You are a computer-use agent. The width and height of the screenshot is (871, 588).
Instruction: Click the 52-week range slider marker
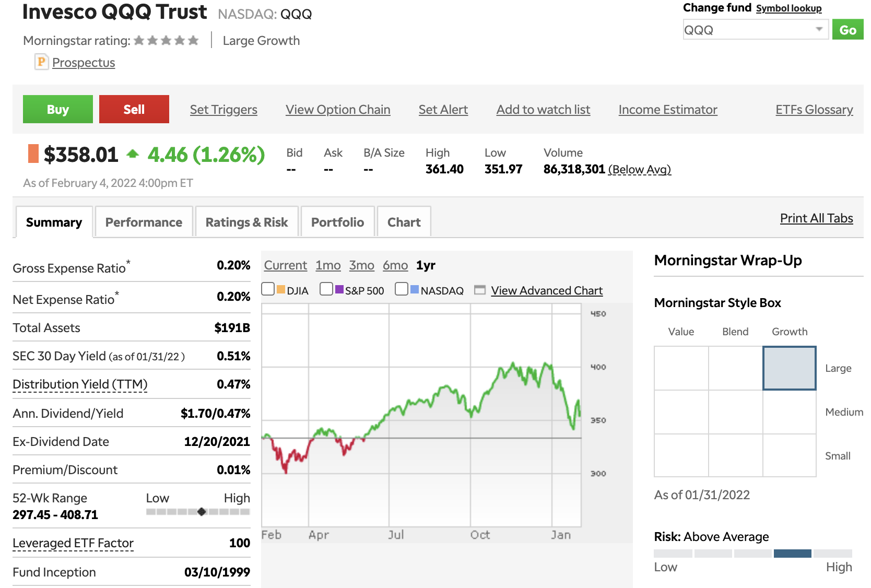[202, 512]
